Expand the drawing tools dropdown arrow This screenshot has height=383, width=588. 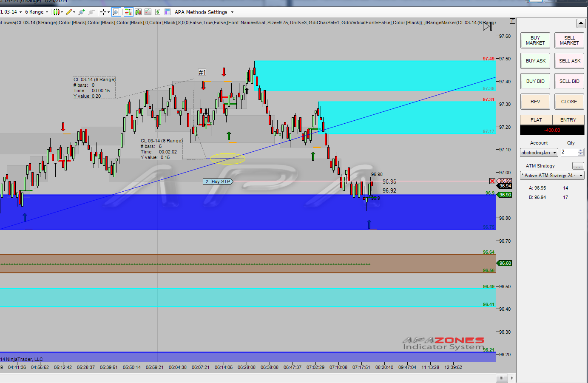[x=74, y=12]
